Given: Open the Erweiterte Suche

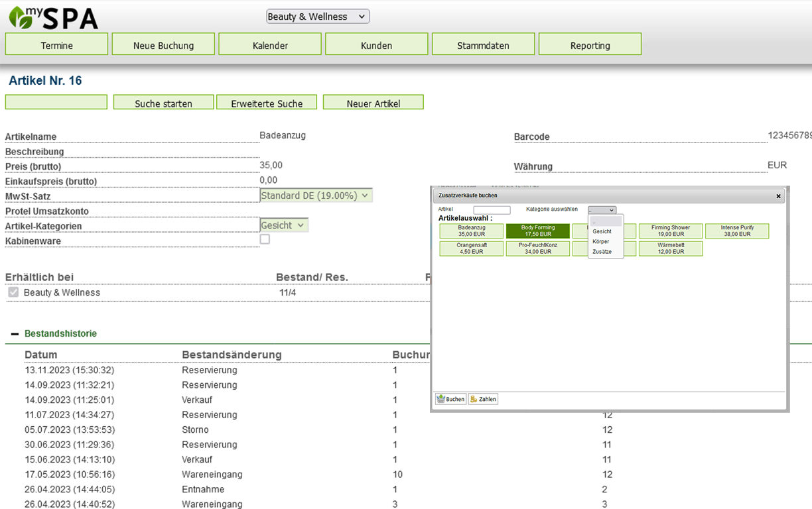Looking at the screenshot, I should [x=267, y=102].
